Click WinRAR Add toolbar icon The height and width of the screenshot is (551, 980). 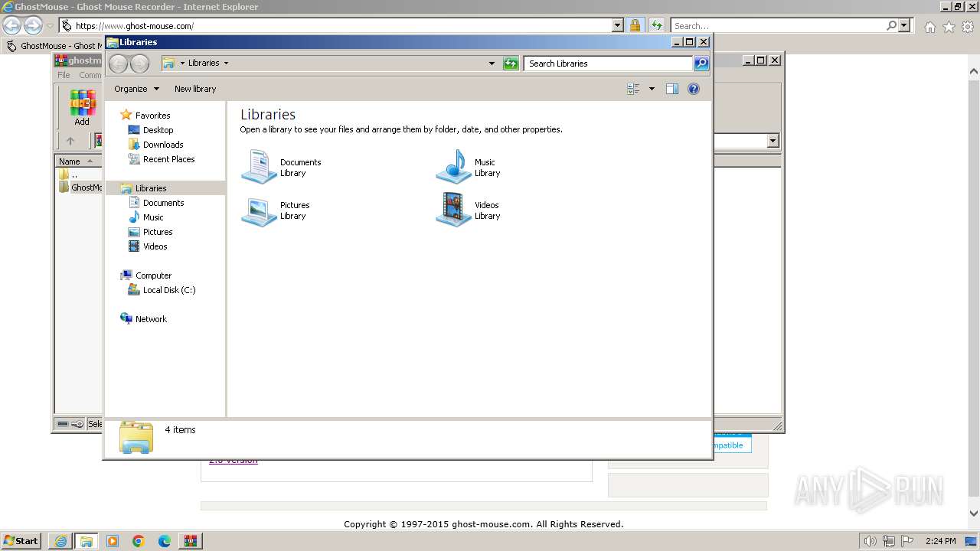click(81, 108)
